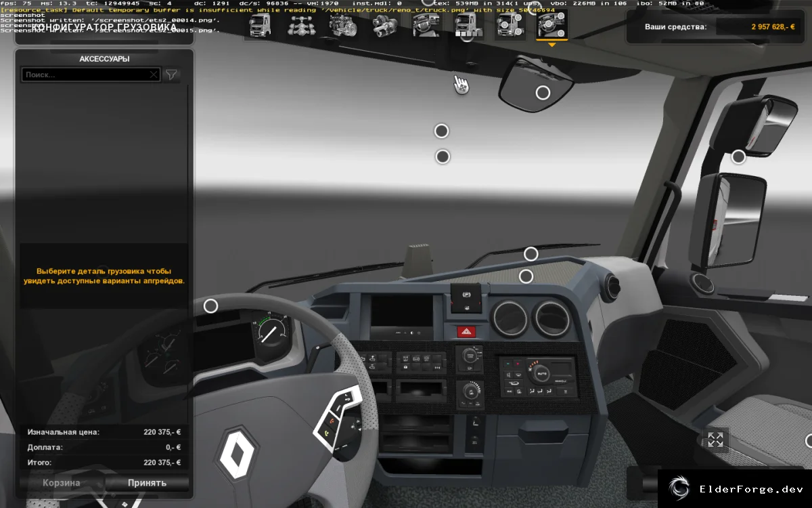The width and height of the screenshot is (812, 508).
Task: Select the interior accessories category tab
Action: tap(552, 25)
